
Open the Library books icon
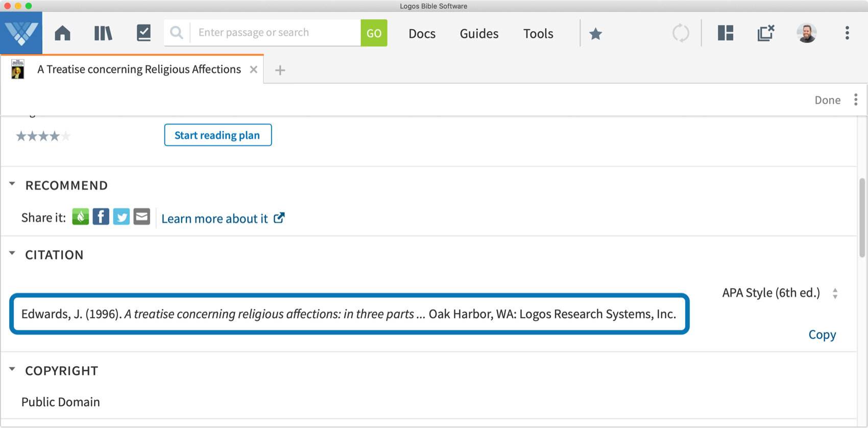tap(103, 33)
